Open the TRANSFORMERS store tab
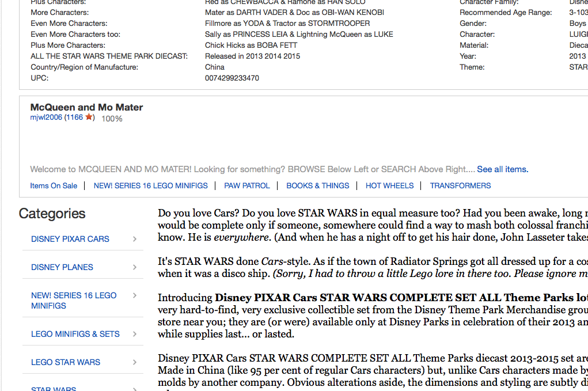Image resolution: width=588 pixels, height=391 pixels. [x=460, y=185]
